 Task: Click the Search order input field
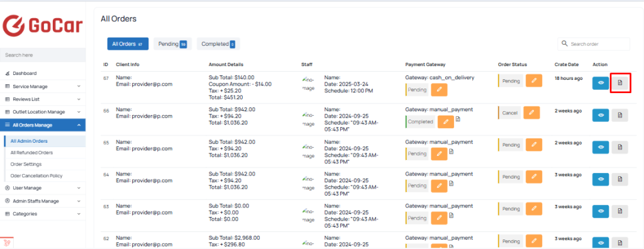pos(594,44)
